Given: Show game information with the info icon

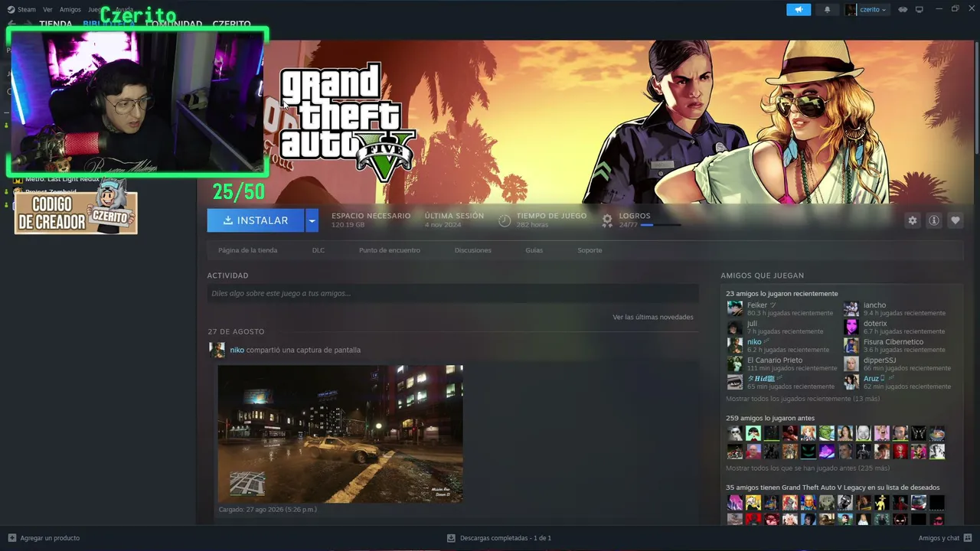Looking at the screenshot, I should [934, 220].
